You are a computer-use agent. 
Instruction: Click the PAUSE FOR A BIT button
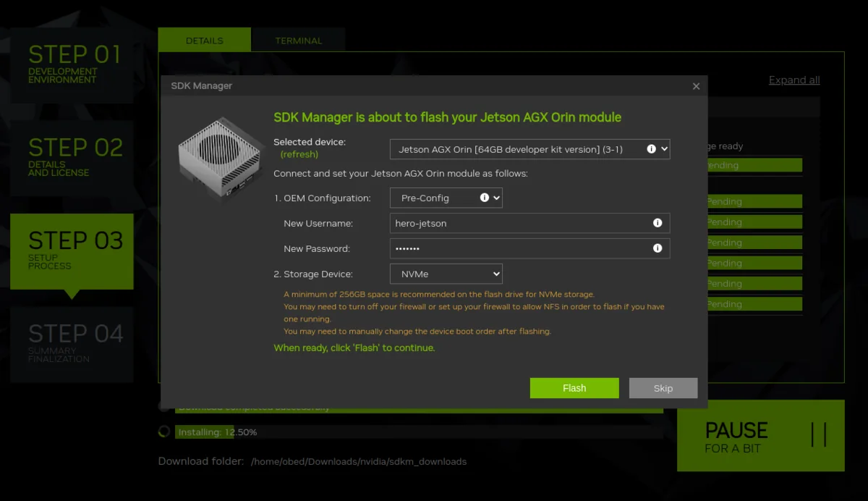point(761,436)
